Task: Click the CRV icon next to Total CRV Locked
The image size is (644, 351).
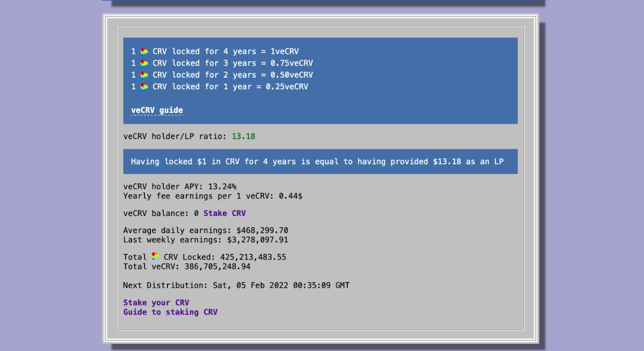Action: point(155,256)
